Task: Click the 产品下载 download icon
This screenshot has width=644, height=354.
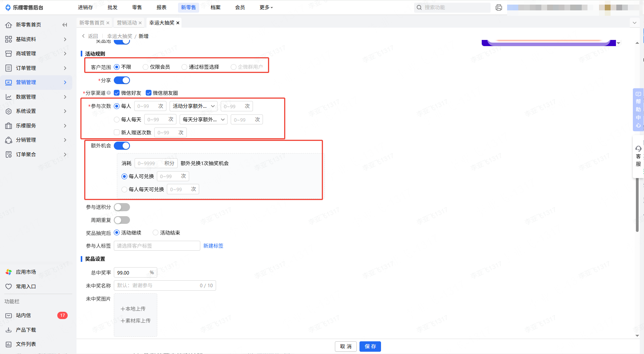Action: coord(8,330)
